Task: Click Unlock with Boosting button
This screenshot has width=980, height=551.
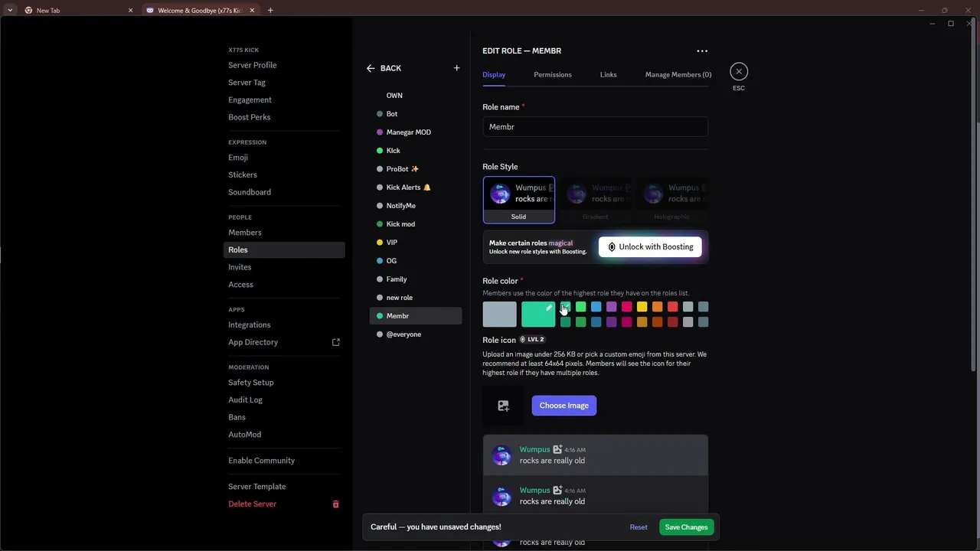Action: pyautogui.click(x=650, y=246)
